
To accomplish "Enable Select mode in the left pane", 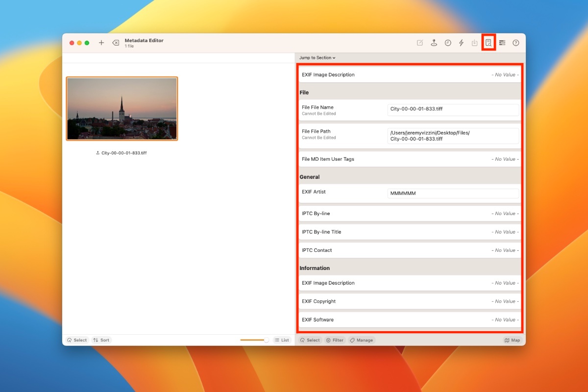I will point(77,340).
